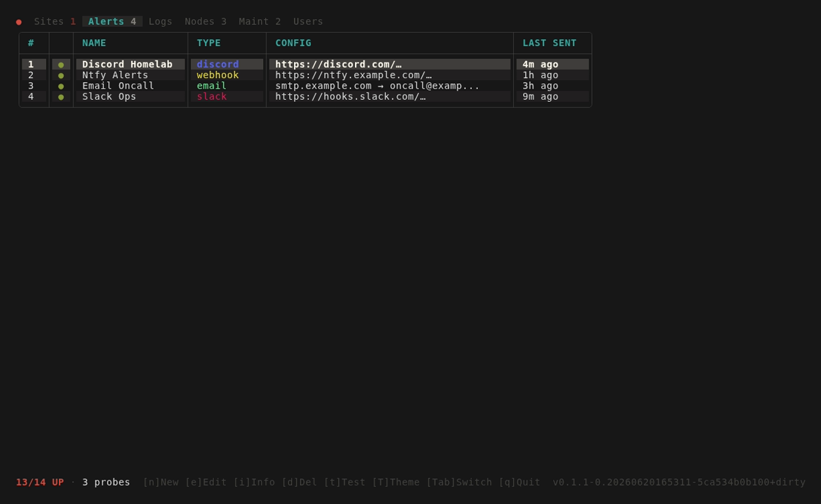The image size is (821, 504).
Task: Click the [T]Theme shortcut
Action: [396, 482]
